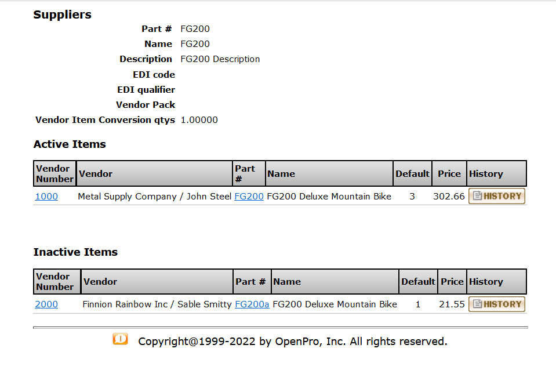Screen dimensions: 556x392
Task: Click the FG200 Description text
Action: 220,59
